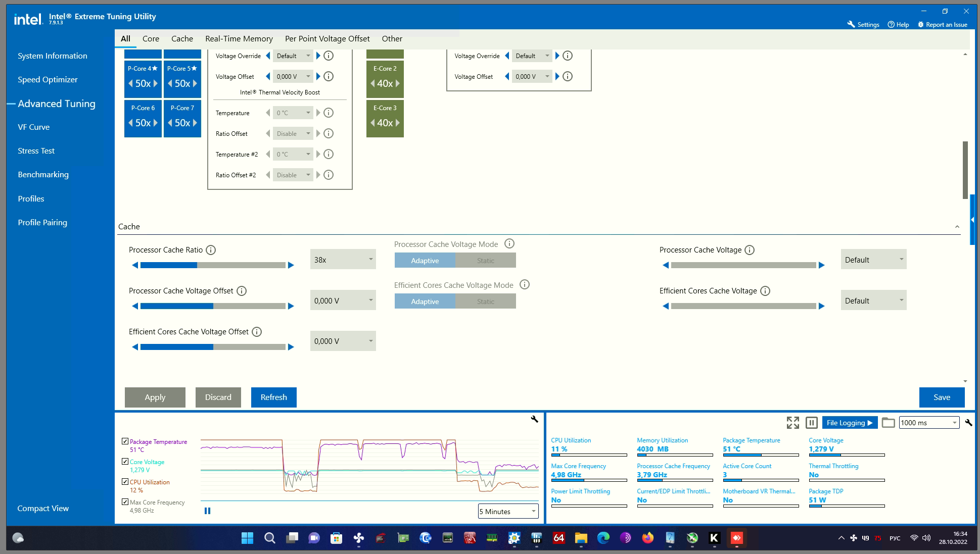Uncheck the Package Temperature checkbox
The image size is (980, 554).
125,441
